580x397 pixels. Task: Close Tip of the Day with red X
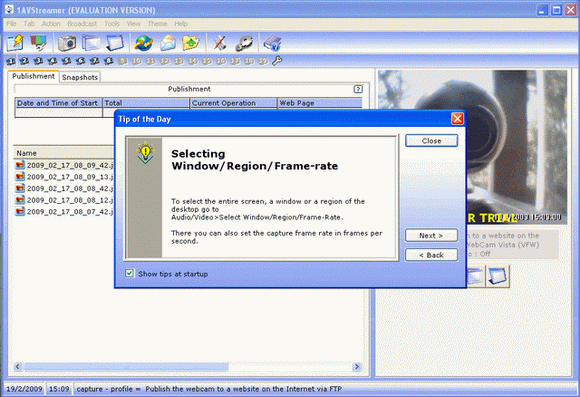pyautogui.click(x=457, y=119)
